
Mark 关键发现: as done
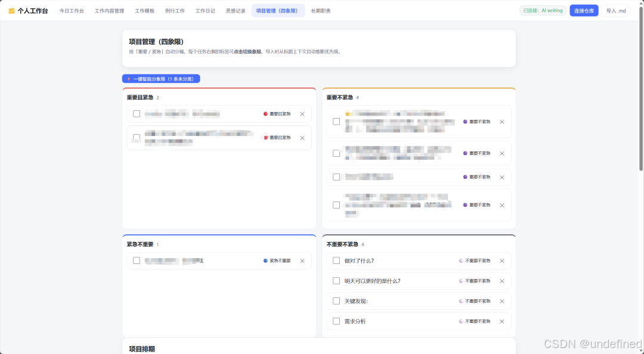pyautogui.click(x=336, y=300)
